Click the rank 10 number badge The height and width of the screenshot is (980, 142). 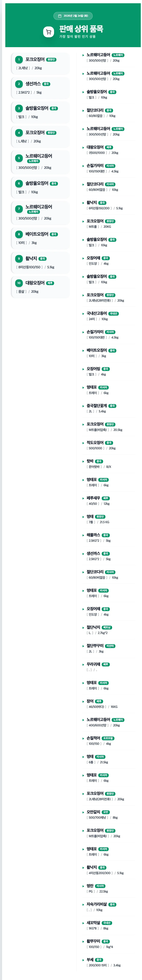pos(19,283)
